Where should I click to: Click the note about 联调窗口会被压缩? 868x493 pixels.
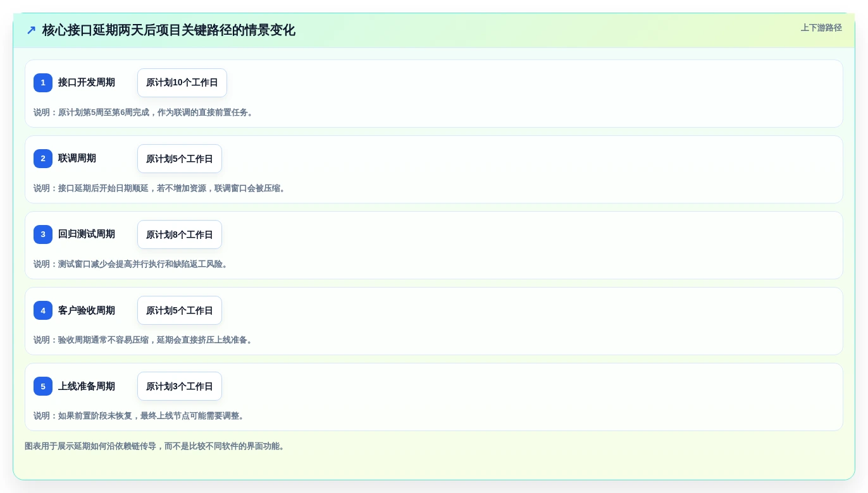161,188
